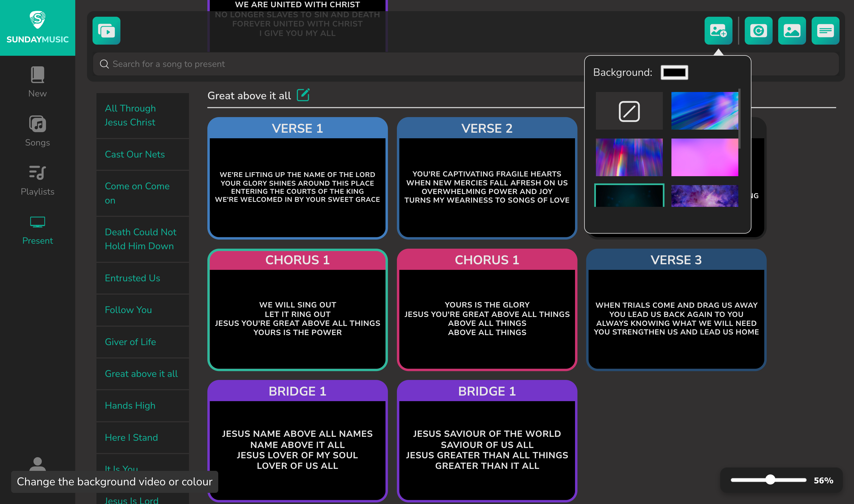854x504 pixels.
Task: Choose the pink gradient background
Action: click(705, 157)
